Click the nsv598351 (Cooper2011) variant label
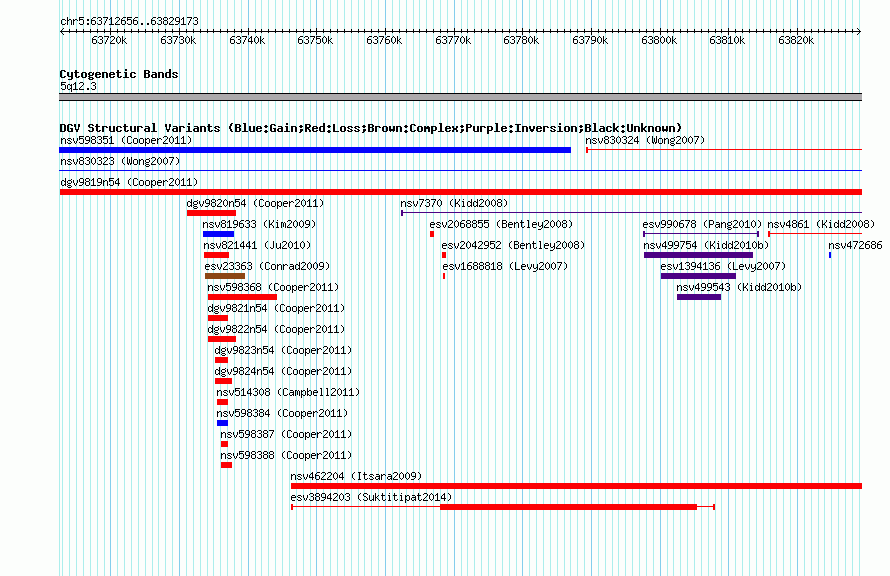Screen dimensions: 890x576 tap(126, 140)
